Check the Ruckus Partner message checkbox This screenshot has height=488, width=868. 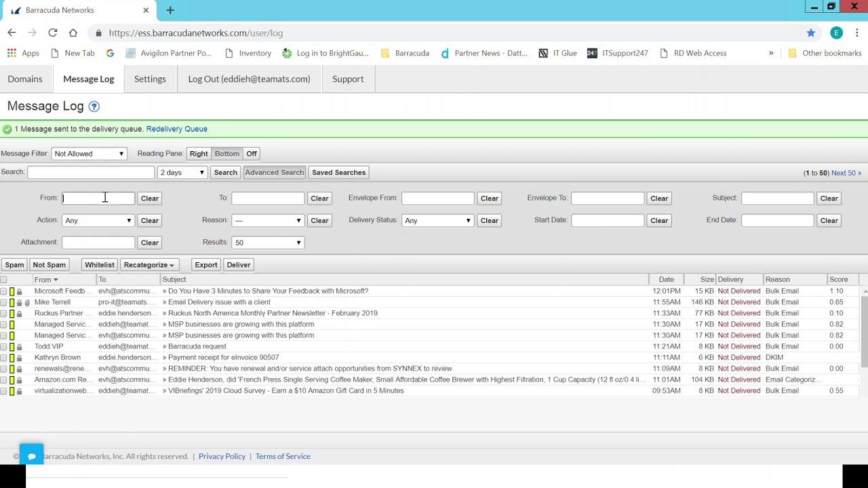3,313
